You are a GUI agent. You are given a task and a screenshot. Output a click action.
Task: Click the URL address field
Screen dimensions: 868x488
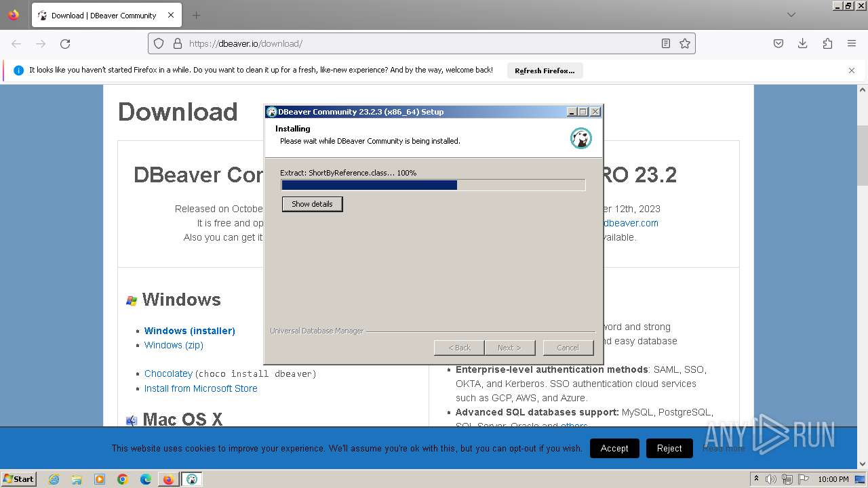coord(420,43)
